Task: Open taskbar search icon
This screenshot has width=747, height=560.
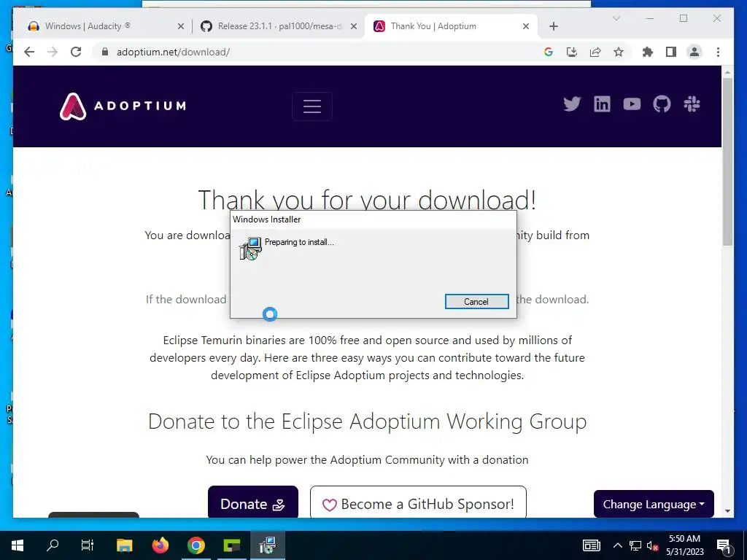Action: point(53,545)
